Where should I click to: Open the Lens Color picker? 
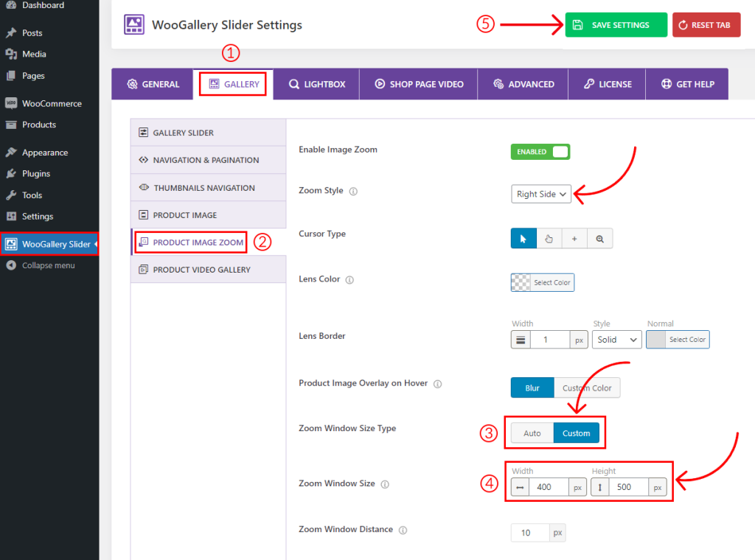point(542,282)
